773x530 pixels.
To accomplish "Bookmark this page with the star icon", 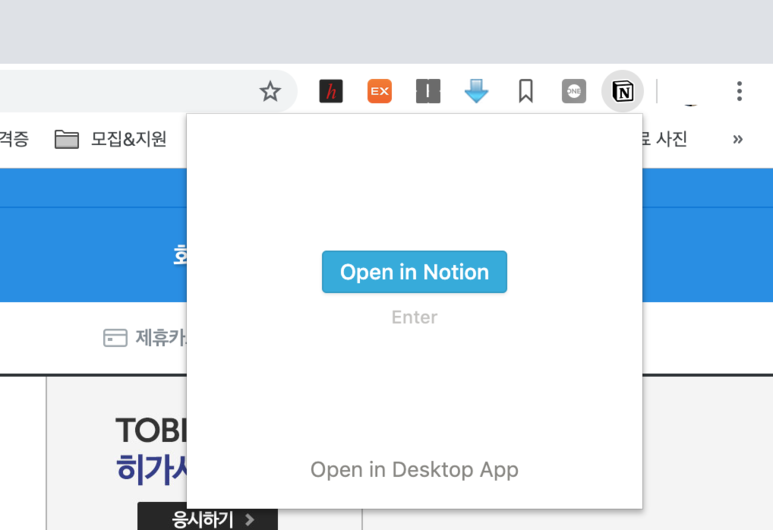I will click(x=270, y=92).
